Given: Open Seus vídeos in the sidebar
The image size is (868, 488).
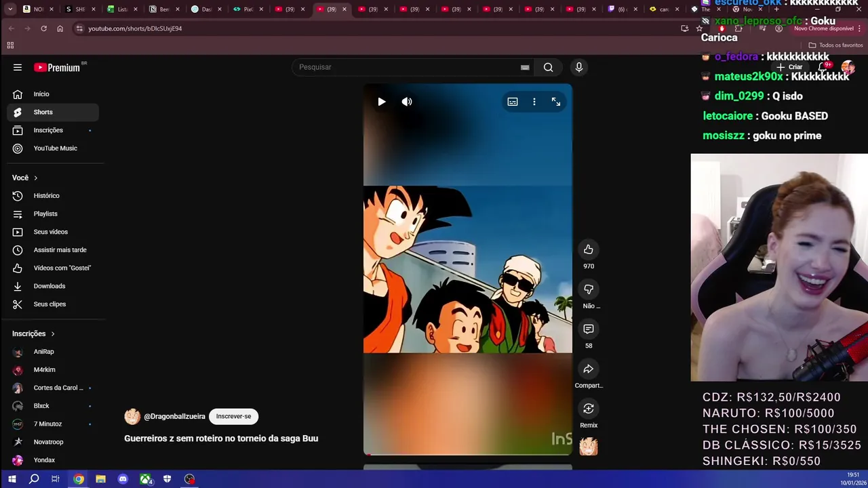Looking at the screenshot, I should pyautogui.click(x=53, y=232).
